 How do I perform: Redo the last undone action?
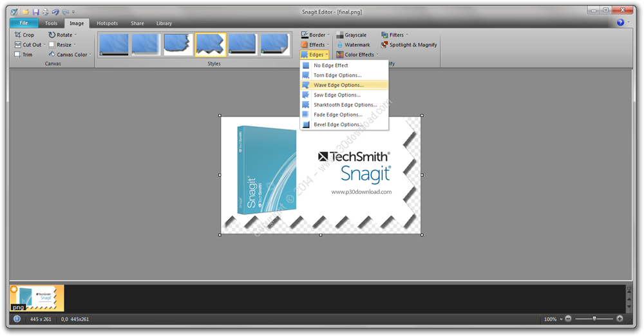[x=65, y=12]
